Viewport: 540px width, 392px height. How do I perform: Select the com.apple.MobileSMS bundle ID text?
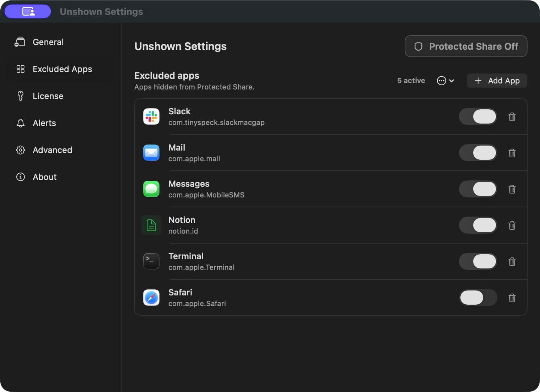tap(206, 195)
